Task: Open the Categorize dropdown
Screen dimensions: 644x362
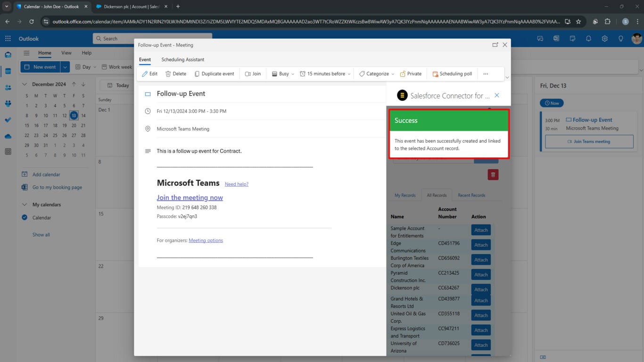Action: pyautogui.click(x=377, y=74)
